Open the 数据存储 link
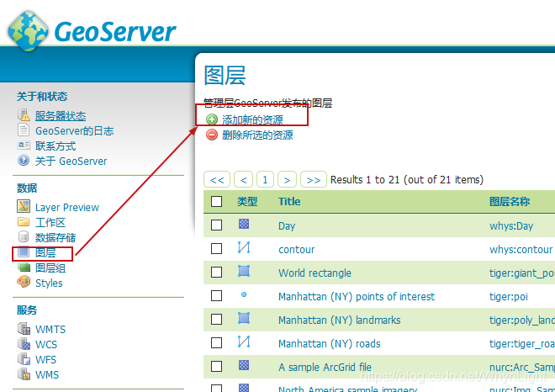Screen dimensions: 555x392 click(55, 237)
